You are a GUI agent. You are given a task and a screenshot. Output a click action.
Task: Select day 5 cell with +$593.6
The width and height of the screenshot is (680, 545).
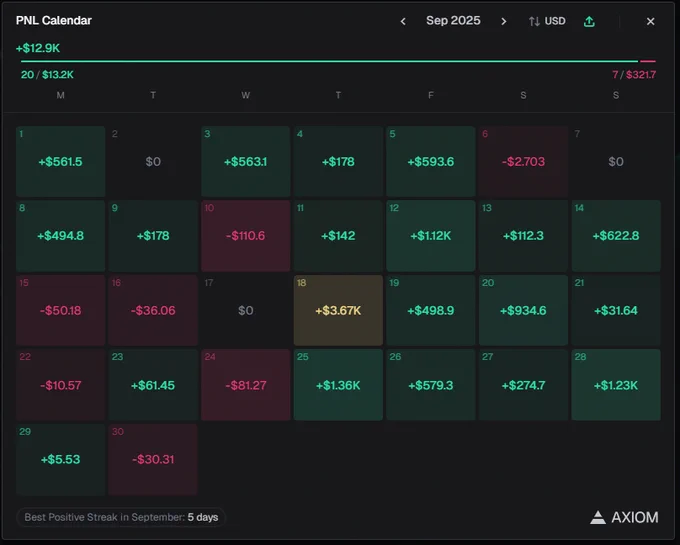431,161
